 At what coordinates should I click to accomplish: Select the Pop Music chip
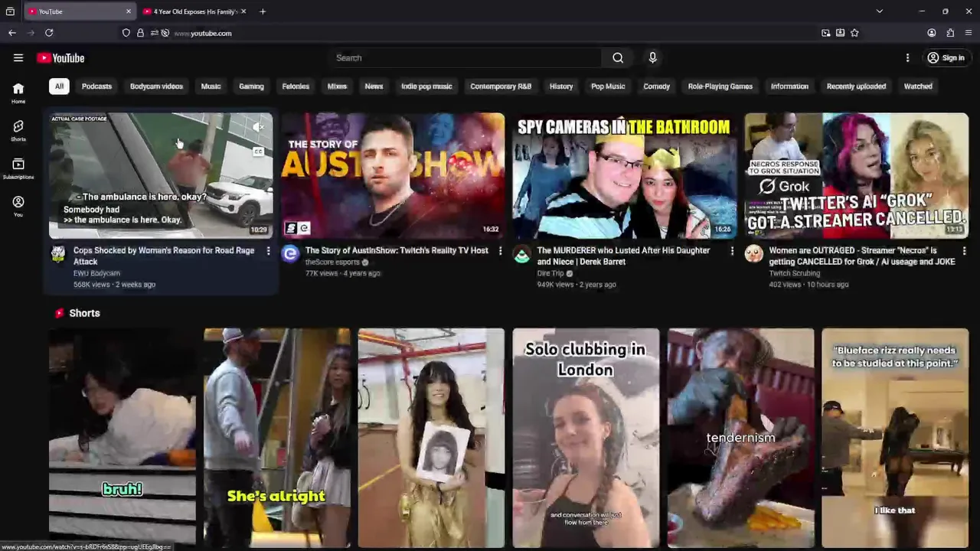pos(608,86)
